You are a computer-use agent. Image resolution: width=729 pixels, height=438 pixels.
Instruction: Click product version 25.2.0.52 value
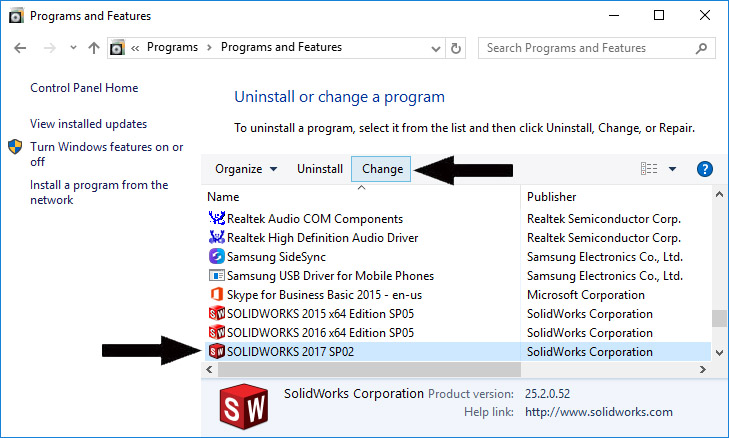(x=547, y=394)
